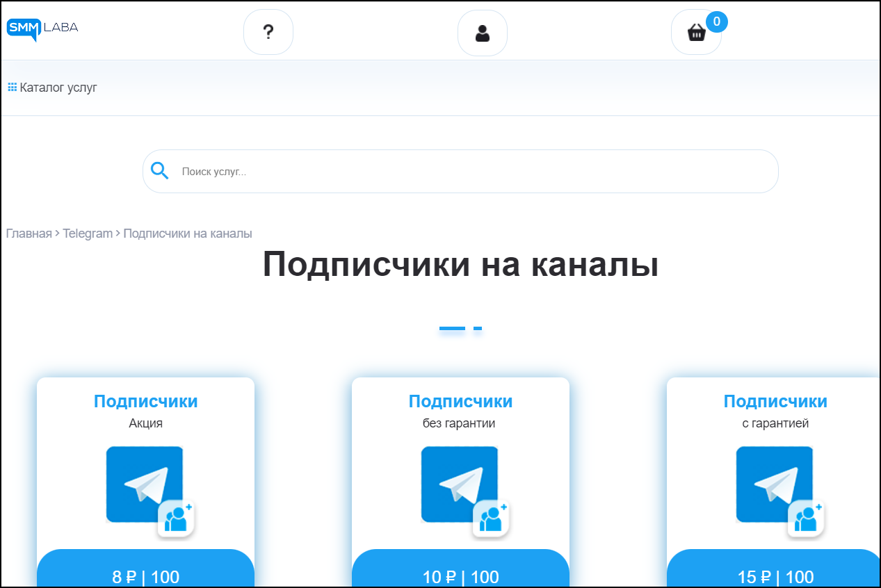The image size is (881, 588).
Task: Click the 15 ₽ | 100 price button
Action: coord(774,569)
